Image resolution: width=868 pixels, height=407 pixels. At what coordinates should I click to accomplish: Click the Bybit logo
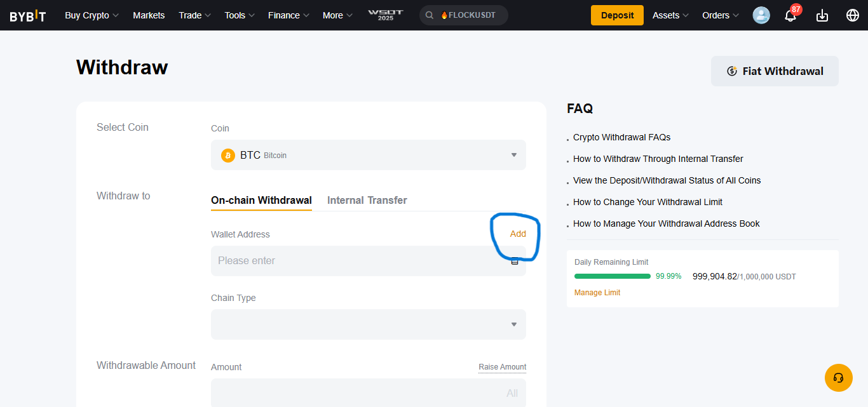pos(28,16)
